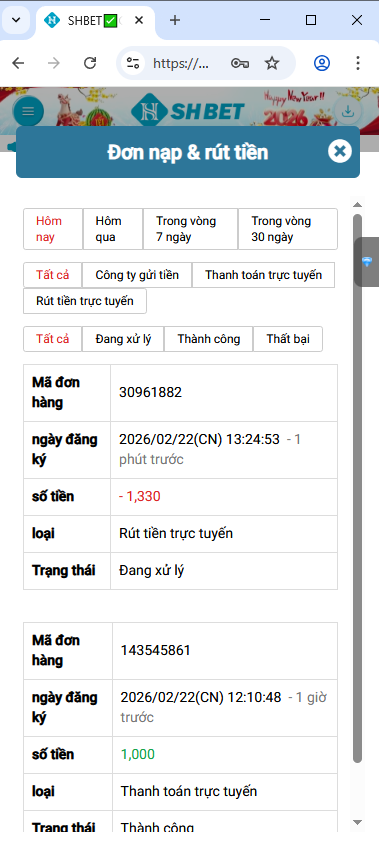Filter by Đang xử lý status
The width and height of the screenshot is (379, 850).
[x=123, y=339]
